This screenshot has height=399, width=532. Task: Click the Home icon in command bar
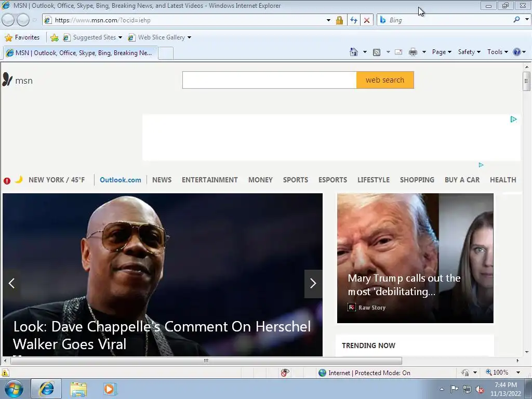coord(353,52)
